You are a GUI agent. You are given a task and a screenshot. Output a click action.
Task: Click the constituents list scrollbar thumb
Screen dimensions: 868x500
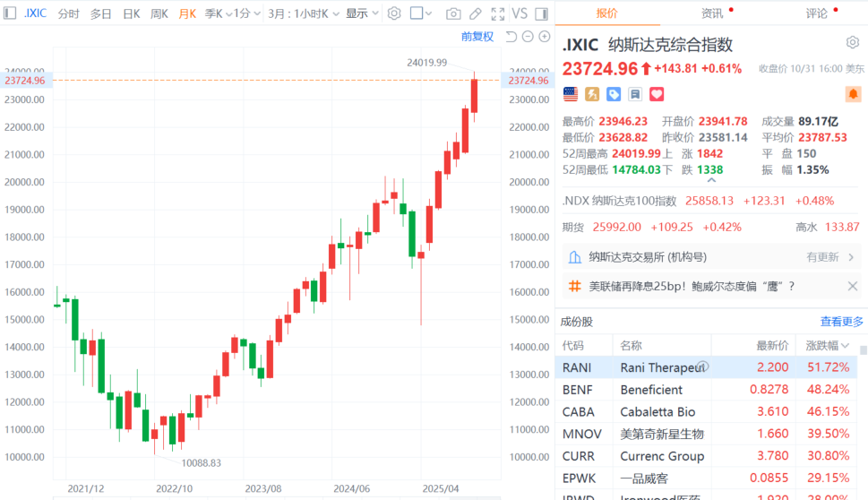[863, 350]
